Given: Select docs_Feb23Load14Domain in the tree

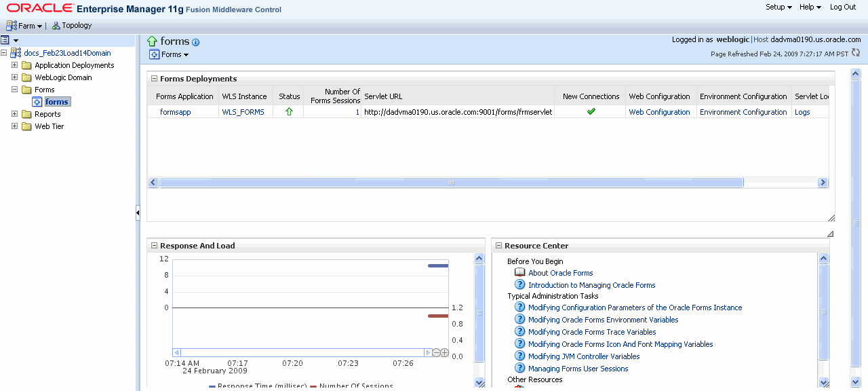Looking at the screenshot, I should (x=67, y=53).
